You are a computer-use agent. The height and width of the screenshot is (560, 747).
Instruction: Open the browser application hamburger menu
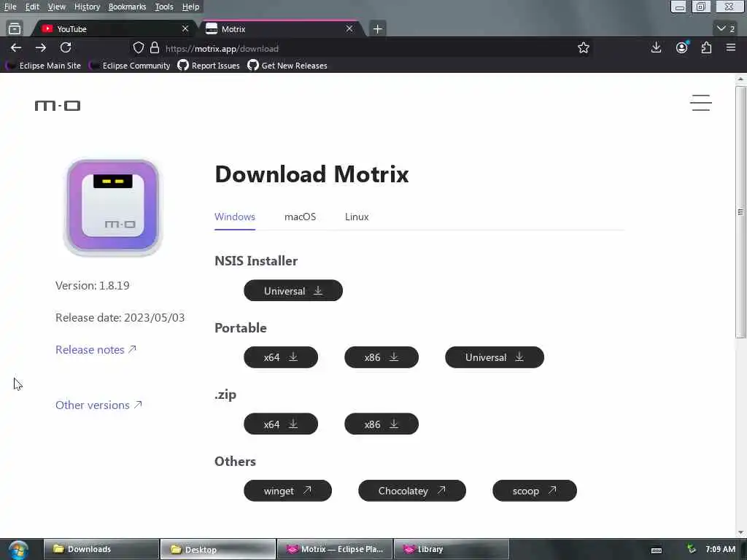[x=731, y=47]
